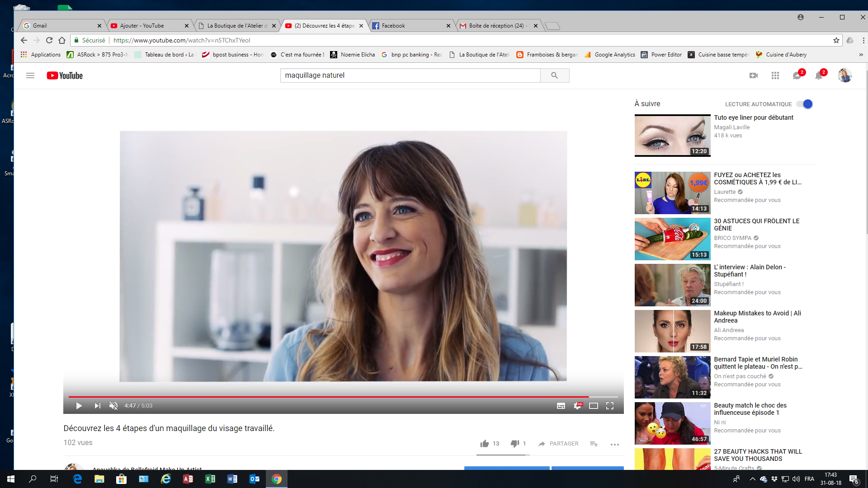Viewport: 868px width, 488px height.
Task: Open 'L' interview : Alain Delon' video
Action: pos(750,271)
